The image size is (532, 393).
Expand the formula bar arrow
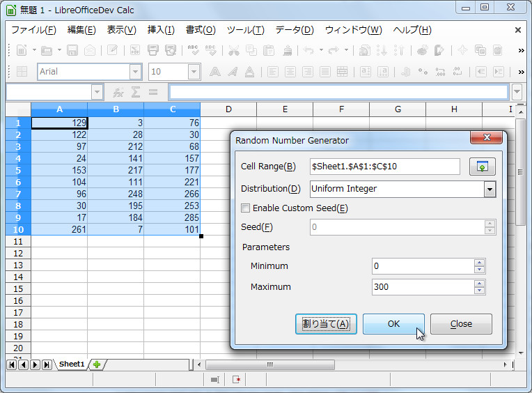pos(517,92)
